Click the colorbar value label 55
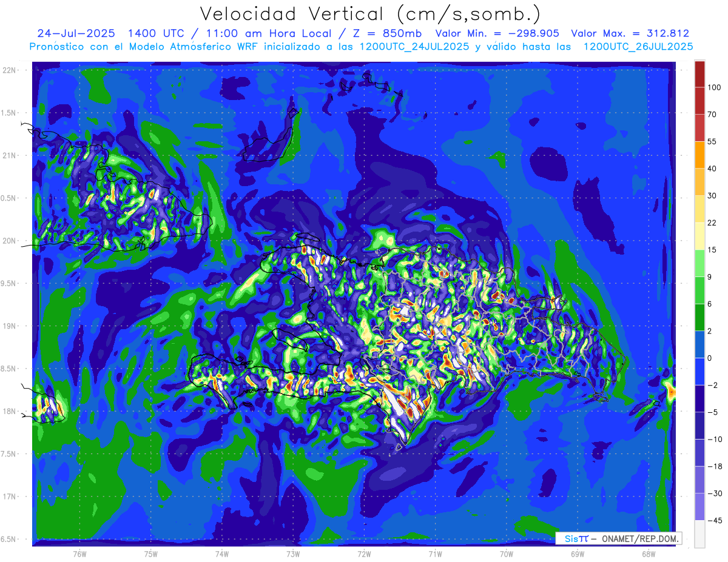Image resolution: width=728 pixels, height=562 pixels. pyautogui.click(x=712, y=141)
